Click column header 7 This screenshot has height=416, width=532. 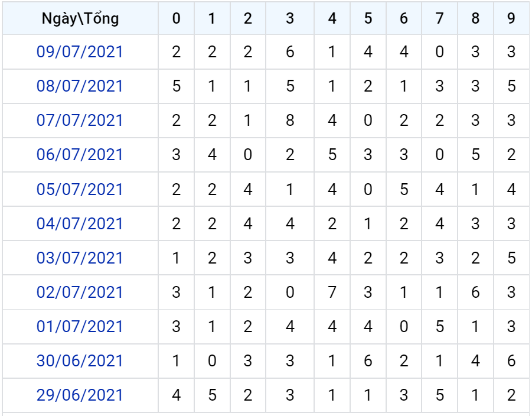tap(440, 18)
